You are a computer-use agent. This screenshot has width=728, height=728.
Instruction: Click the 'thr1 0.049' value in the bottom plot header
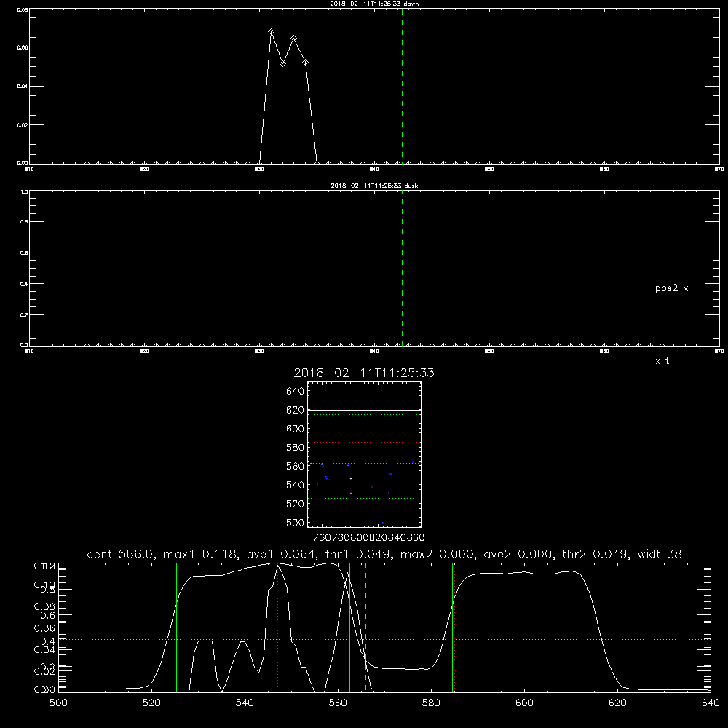(357, 554)
